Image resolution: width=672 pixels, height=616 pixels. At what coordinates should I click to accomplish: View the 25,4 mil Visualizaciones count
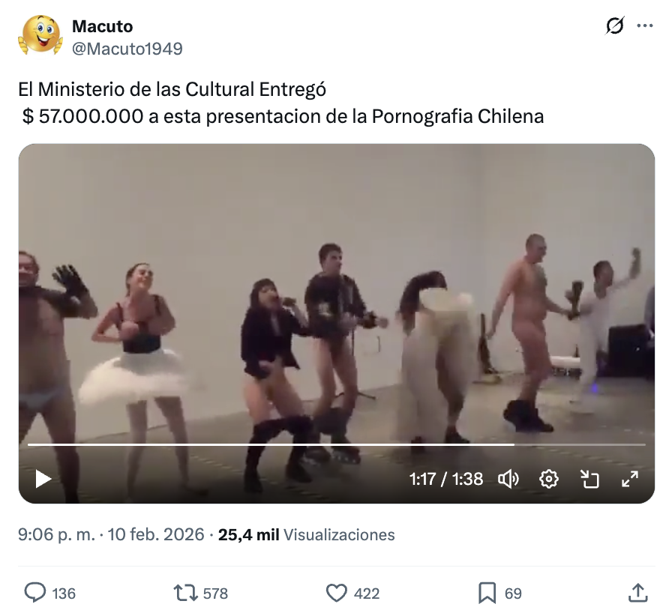click(x=307, y=534)
